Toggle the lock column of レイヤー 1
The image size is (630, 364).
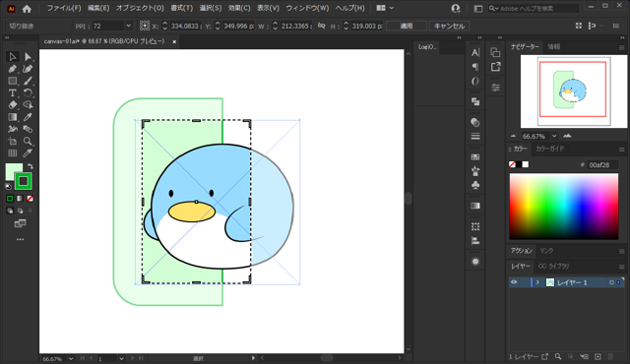click(525, 282)
